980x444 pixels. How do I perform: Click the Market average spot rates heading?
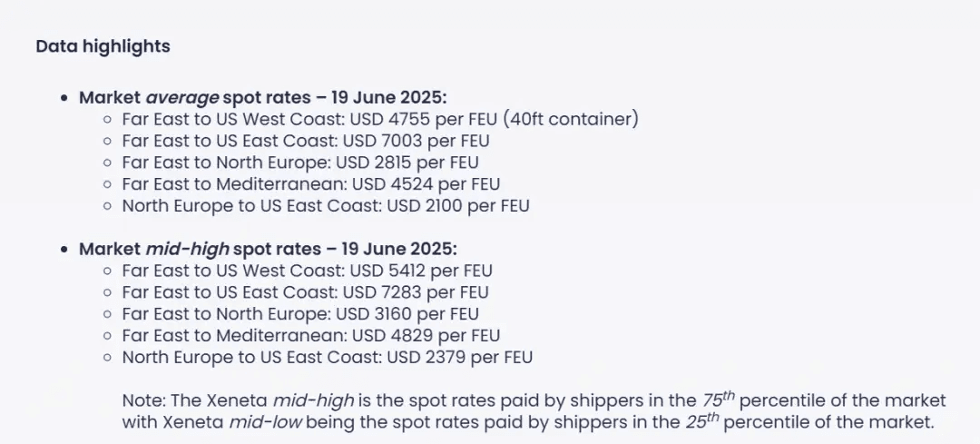point(264,97)
